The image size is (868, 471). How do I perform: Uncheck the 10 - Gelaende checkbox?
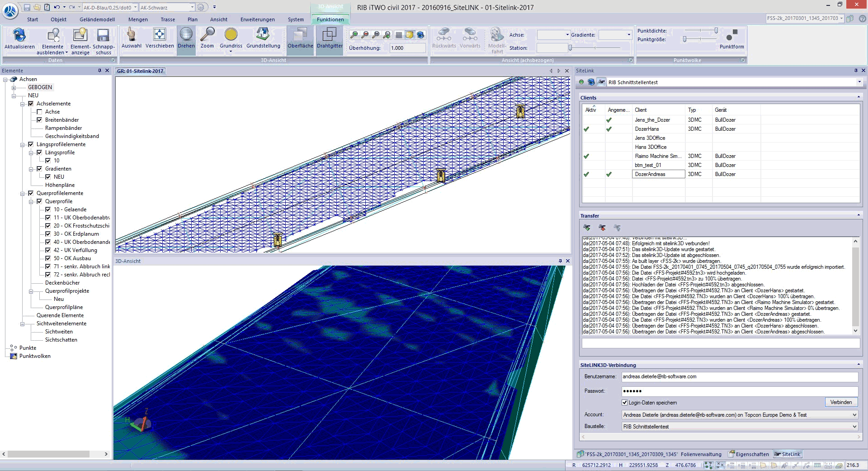[x=48, y=209]
